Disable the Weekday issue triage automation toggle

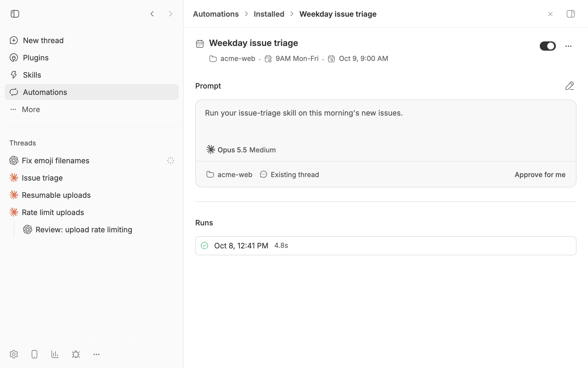click(548, 46)
